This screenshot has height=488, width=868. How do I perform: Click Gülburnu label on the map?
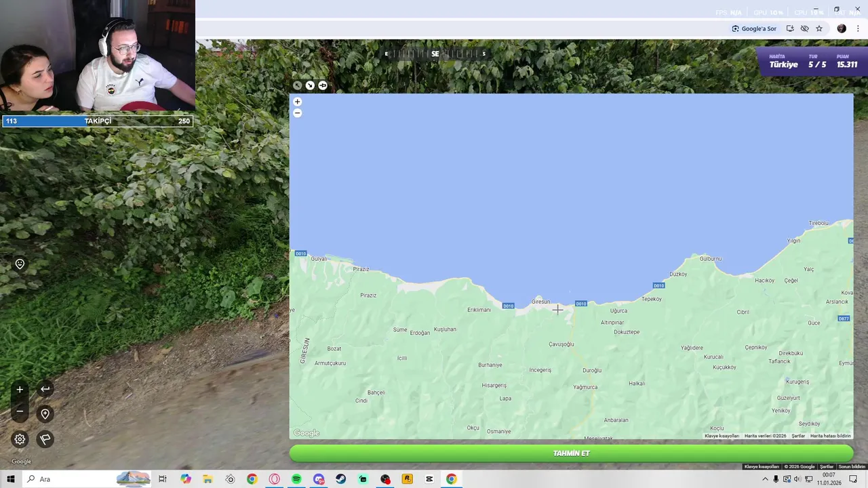pos(711,258)
